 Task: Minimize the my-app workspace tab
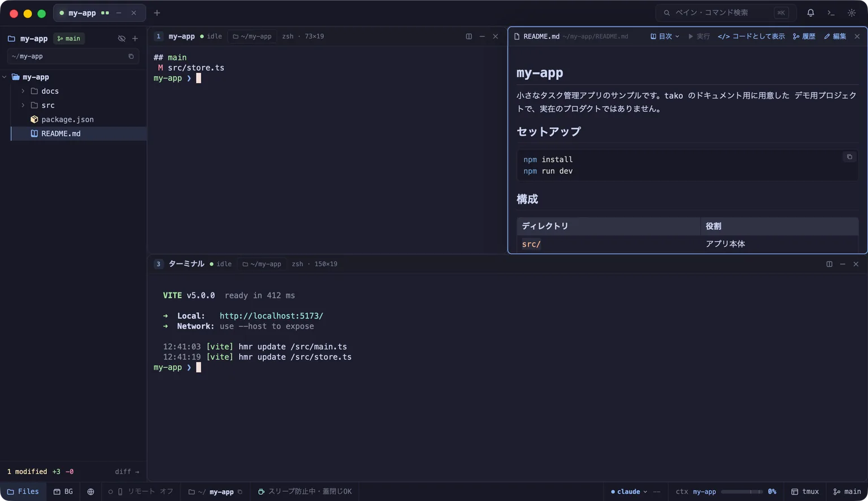119,13
